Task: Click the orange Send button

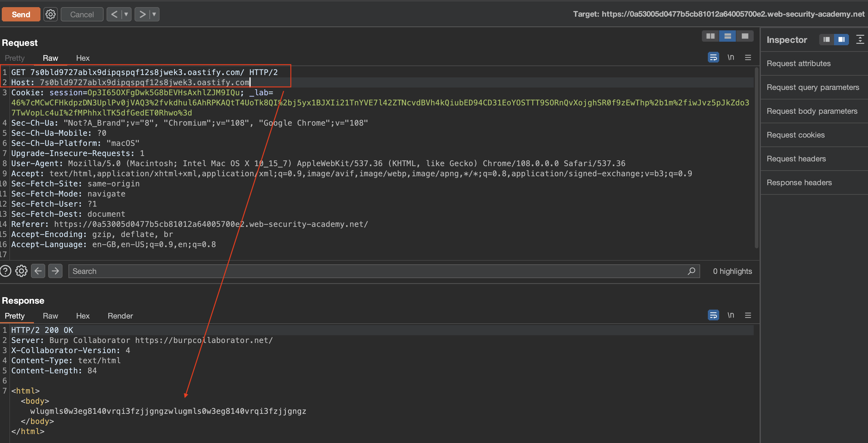Action: pos(21,15)
